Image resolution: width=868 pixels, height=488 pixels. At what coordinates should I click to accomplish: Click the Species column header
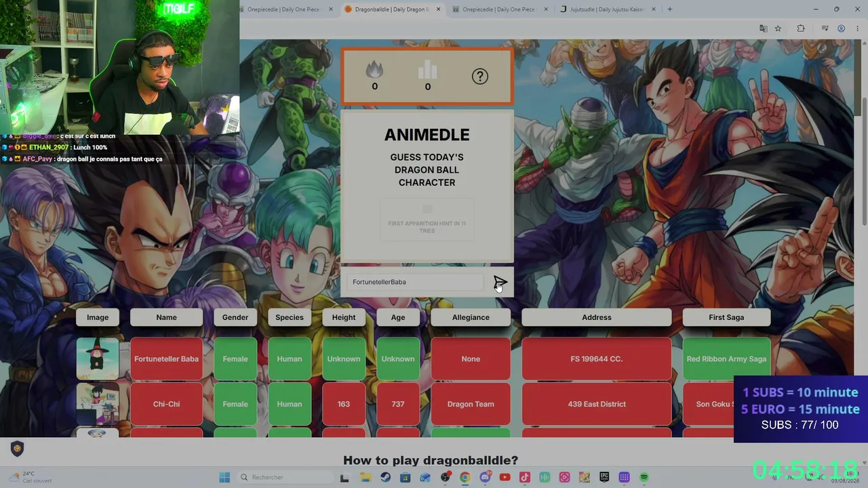pyautogui.click(x=290, y=317)
